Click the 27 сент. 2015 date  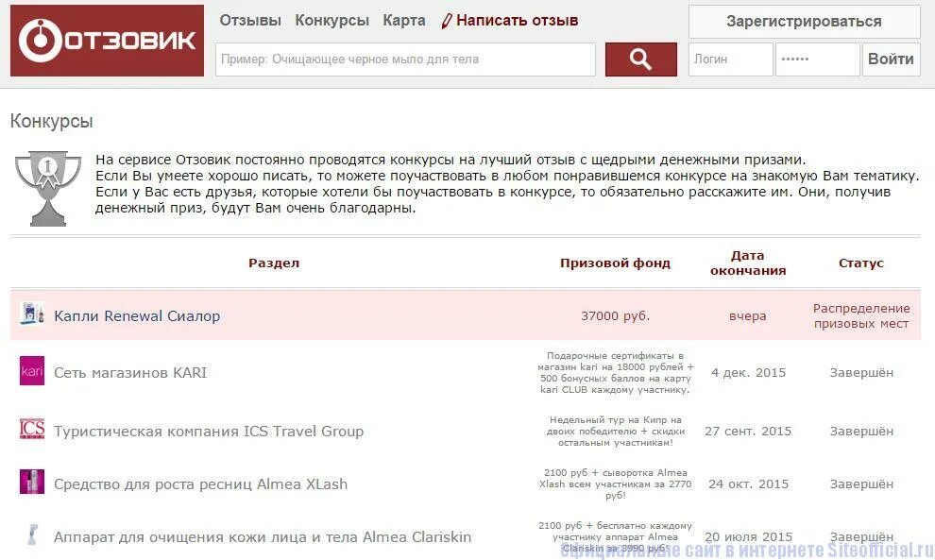[748, 432]
